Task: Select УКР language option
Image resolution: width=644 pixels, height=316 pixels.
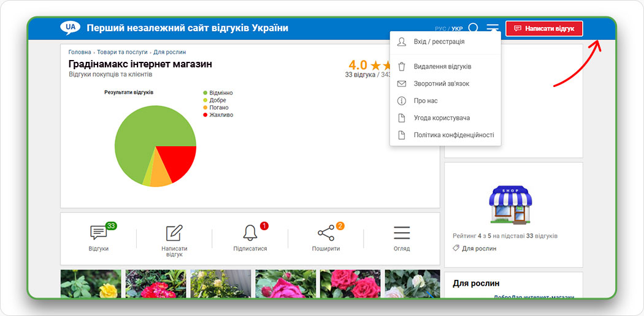Action: click(x=457, y=29)
